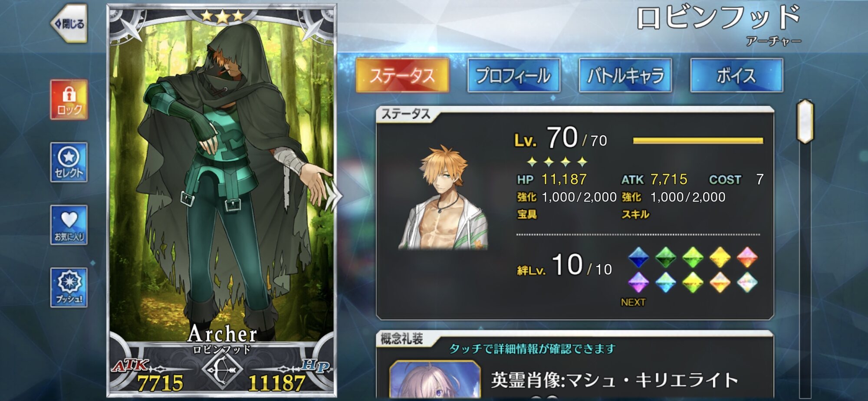Tap the Robin Hood portrait thumbnail
This screenshot has height=401, width=868.
pos(443,197)
